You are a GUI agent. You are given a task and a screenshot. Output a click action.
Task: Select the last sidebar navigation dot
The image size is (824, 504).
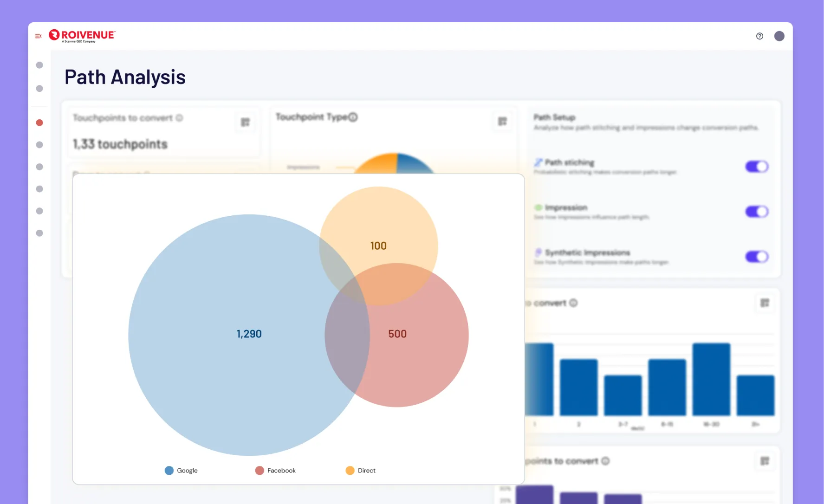pyautogui.click(x=39, y=233)
